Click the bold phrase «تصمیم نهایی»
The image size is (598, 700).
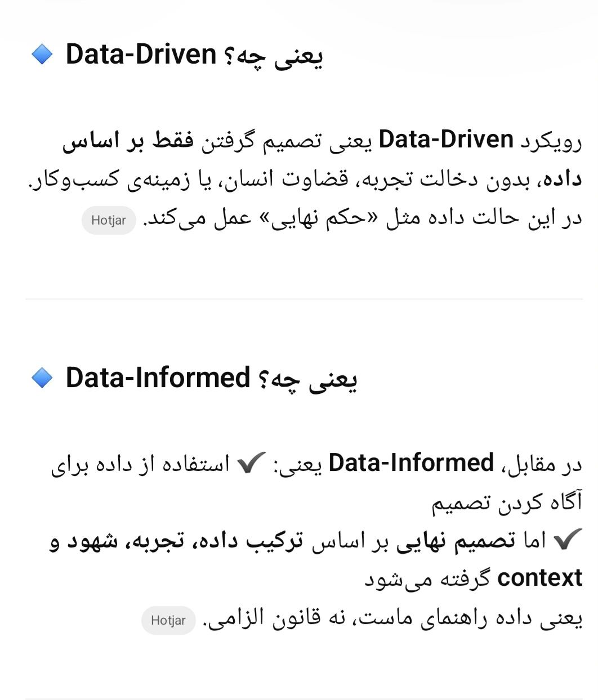[456, 541]
